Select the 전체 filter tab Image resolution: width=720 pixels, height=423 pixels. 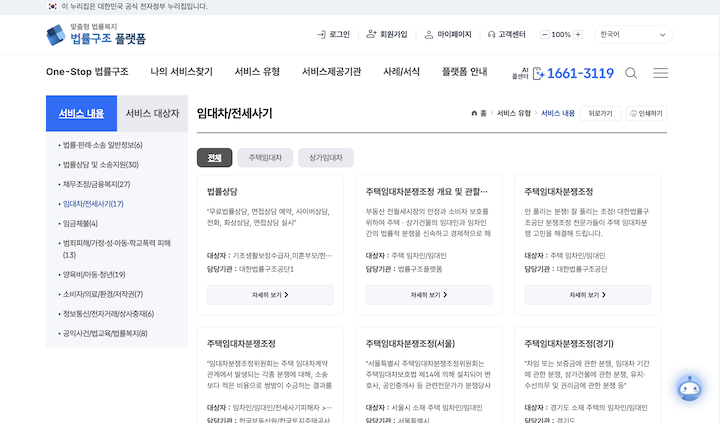pyautogui.click(x=214, y=158)
